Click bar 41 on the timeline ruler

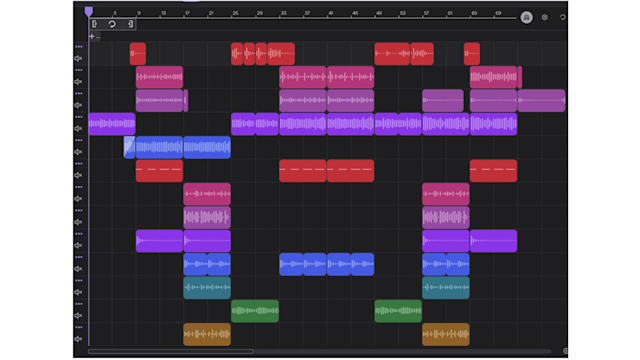(331, 13)
